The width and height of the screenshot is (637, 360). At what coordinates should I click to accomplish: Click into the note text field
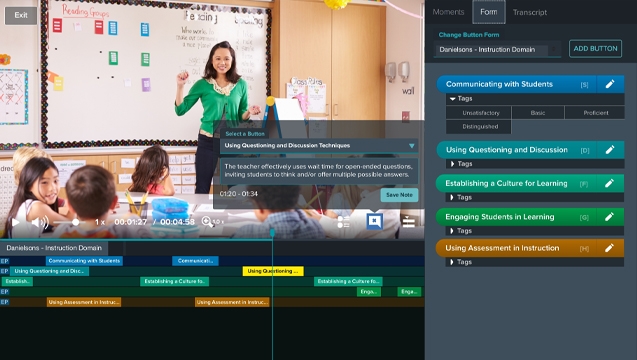click(319, 171)
